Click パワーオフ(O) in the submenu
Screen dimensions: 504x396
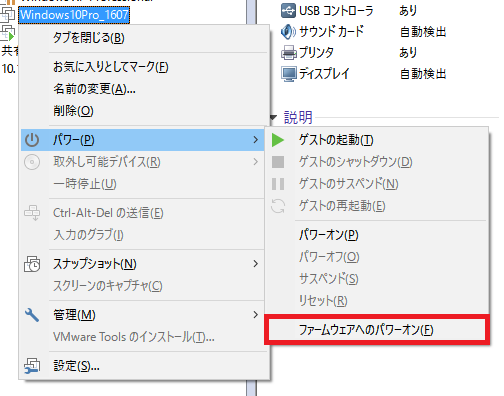point(329,257)
